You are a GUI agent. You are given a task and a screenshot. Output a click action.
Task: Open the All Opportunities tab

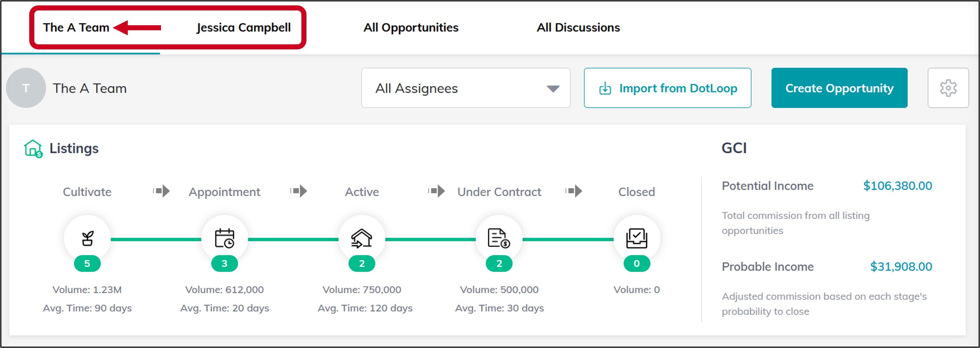[x=411, y=27]
